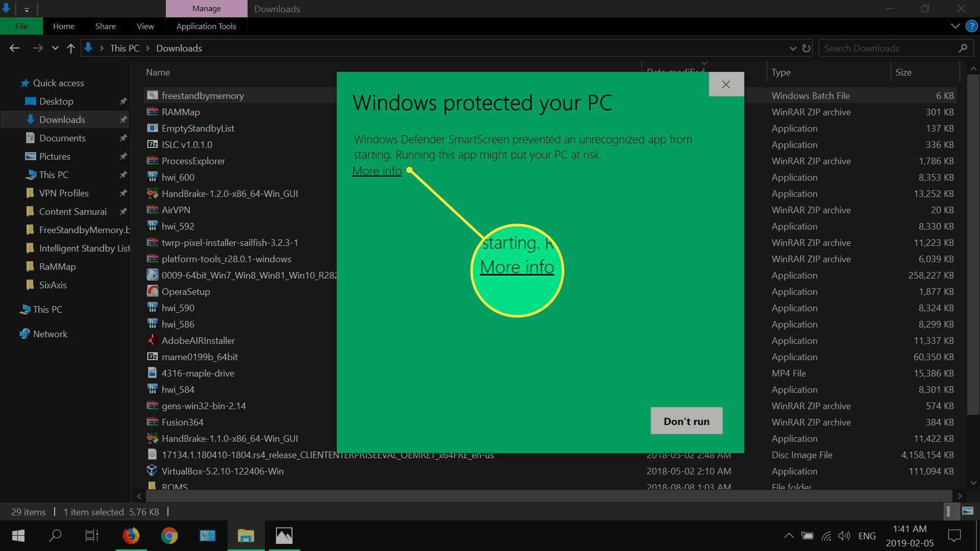Screen dimensions: 980x551
Task: Select the VirtualBox-5.2.10 installer icon
Action: (x=152, y=471)
